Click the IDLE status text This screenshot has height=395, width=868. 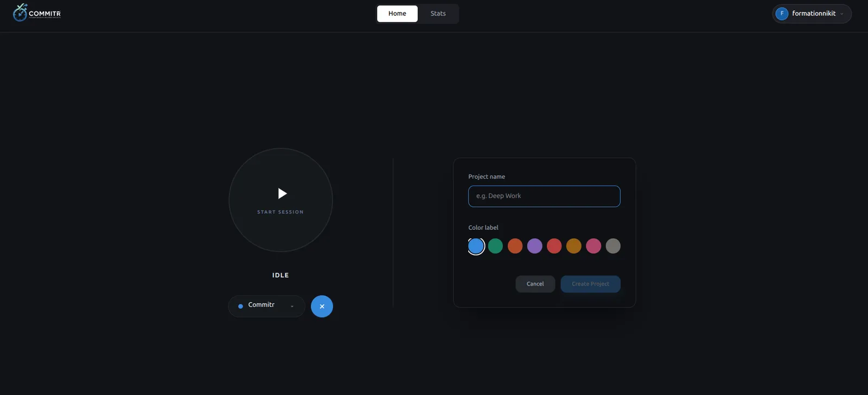pos(280,275)
